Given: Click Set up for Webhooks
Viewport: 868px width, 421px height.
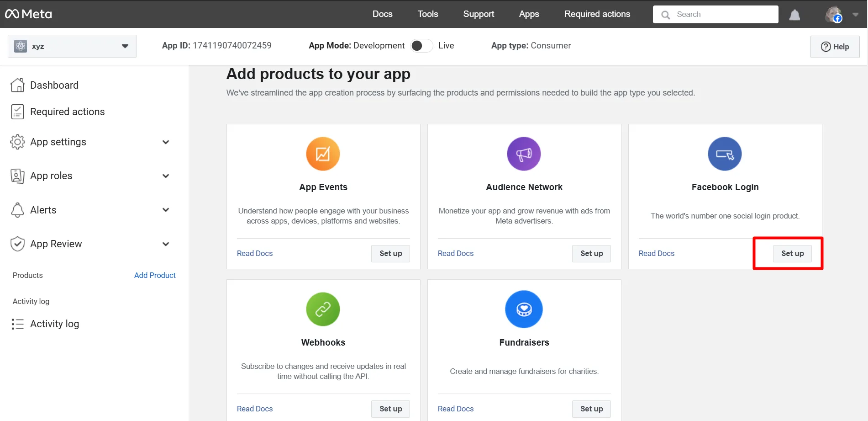Looking at the screenshot, I should click(x=390, y=409).
